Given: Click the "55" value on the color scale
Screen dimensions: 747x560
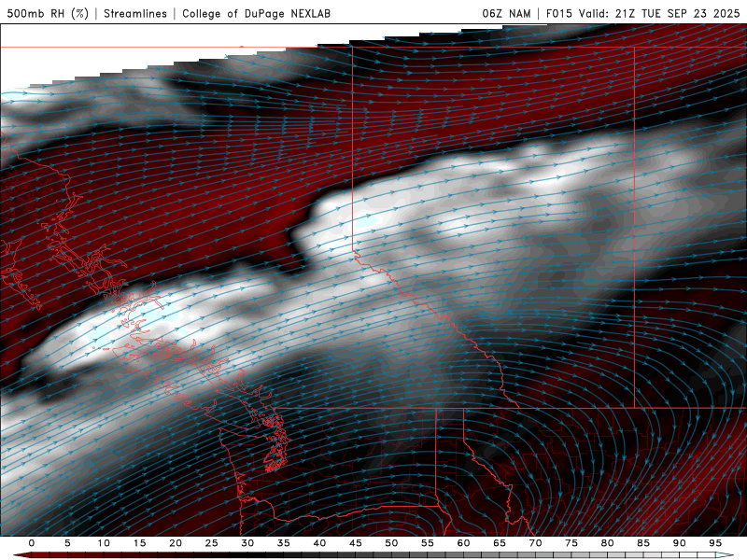Looking at the screenshot, I should (427, 543).
